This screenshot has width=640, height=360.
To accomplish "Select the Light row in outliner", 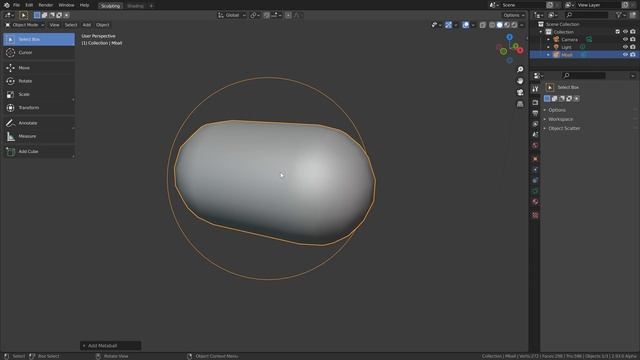I will point(584,47).
